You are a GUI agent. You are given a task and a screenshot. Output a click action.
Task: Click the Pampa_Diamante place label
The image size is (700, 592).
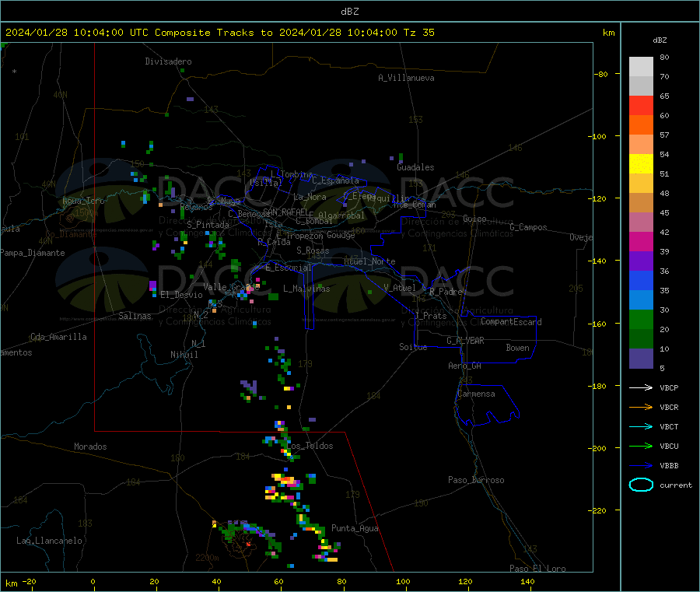coord(33,253)
